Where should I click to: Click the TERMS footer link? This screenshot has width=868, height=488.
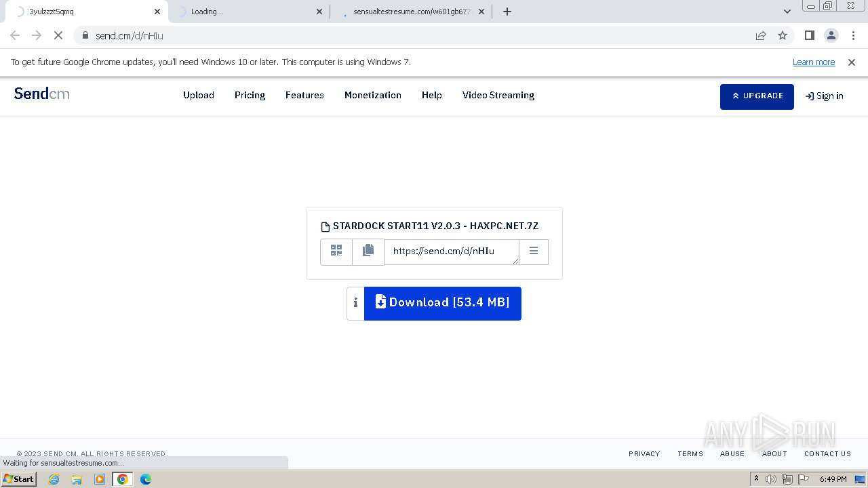(690, 454)
